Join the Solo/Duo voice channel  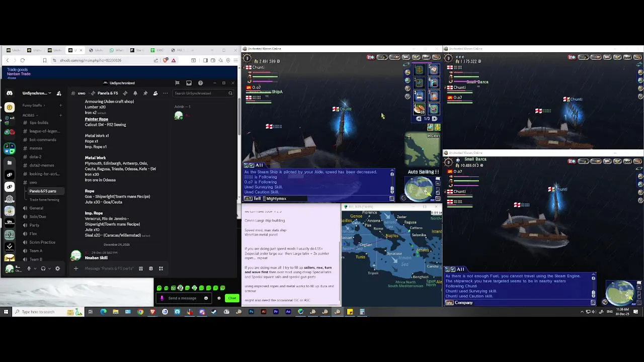pos(38,217)
